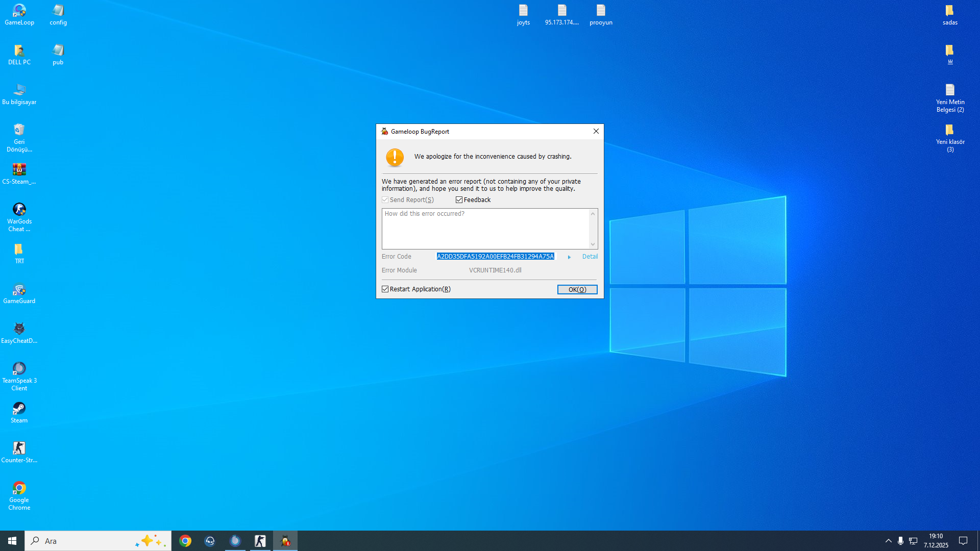Open the GameLoop desktop shortcut
The height and width of the screenshot is (551, 980).
pyautogui.click(x=19, y=14)
